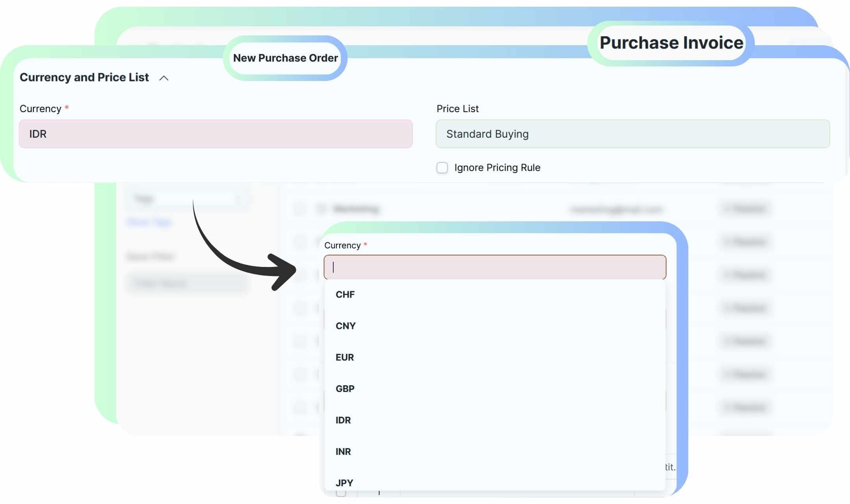Select CHF from the currency list
Image resolution: width=850 pixels, height=504 pixels.
point(345,294)
